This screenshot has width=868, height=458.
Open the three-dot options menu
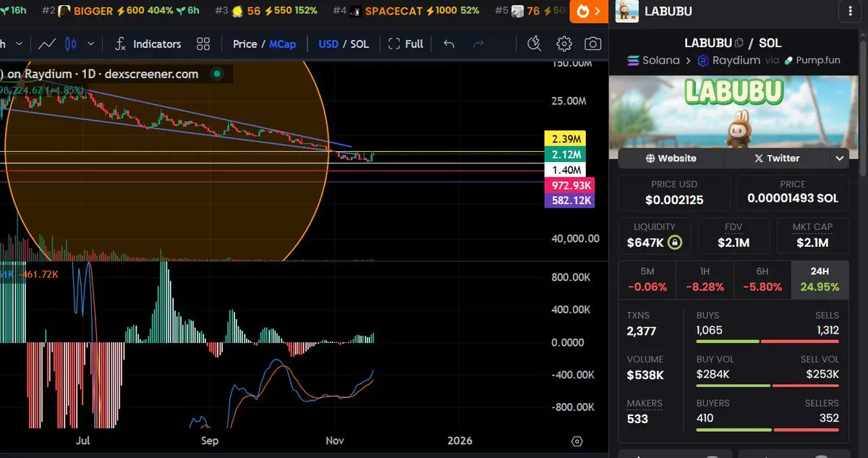coord(849,12)
